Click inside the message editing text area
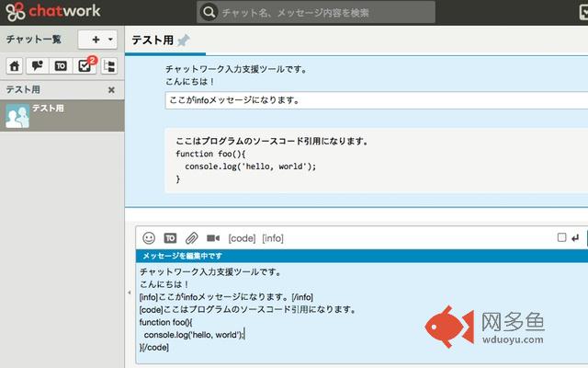The height and width of the screenshot is (368, 588). [x=362, y=313]
